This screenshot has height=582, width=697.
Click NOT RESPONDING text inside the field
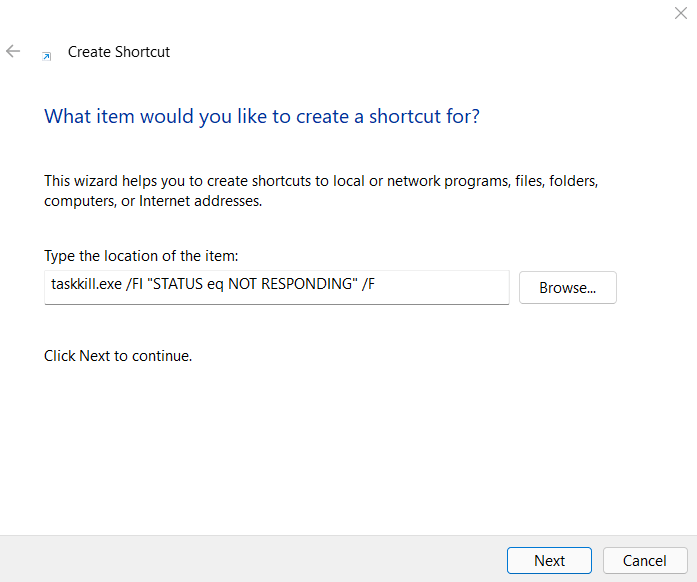point(291,287)
